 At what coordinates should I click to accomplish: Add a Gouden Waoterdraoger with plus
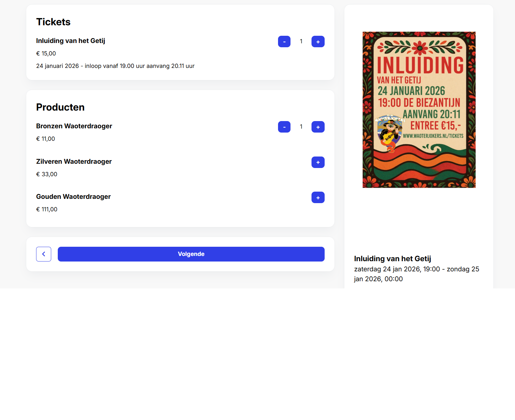click(318, 198)
